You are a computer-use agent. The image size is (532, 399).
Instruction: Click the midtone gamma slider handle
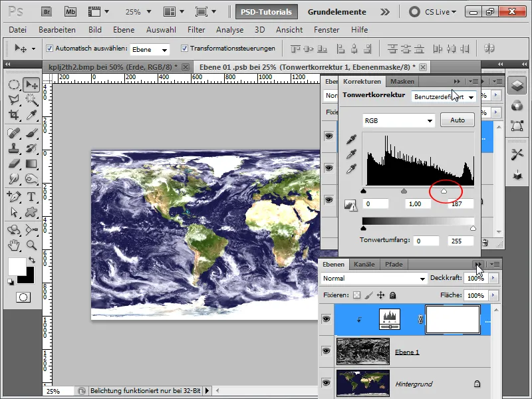click(x=404, y=192)
